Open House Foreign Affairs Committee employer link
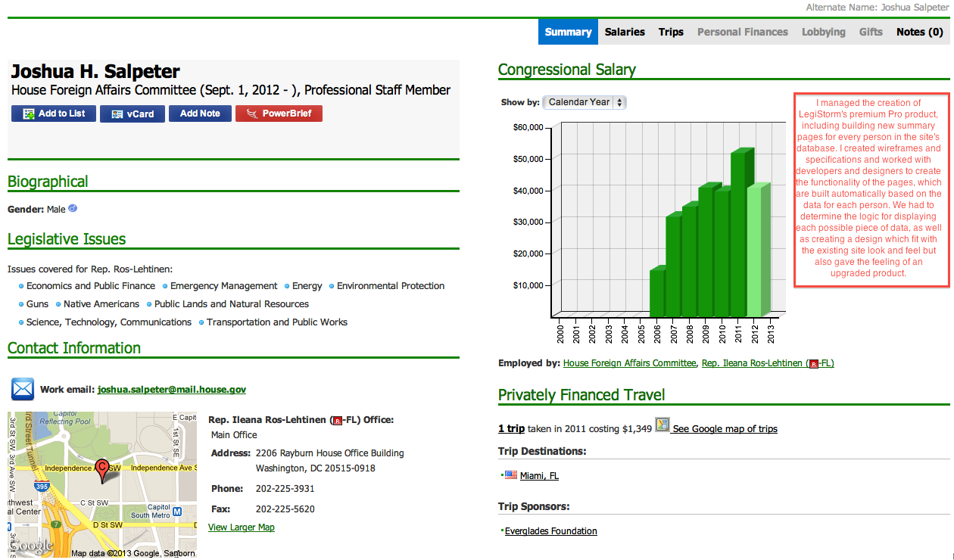This screenshot has width=954, height=560. 629,363
